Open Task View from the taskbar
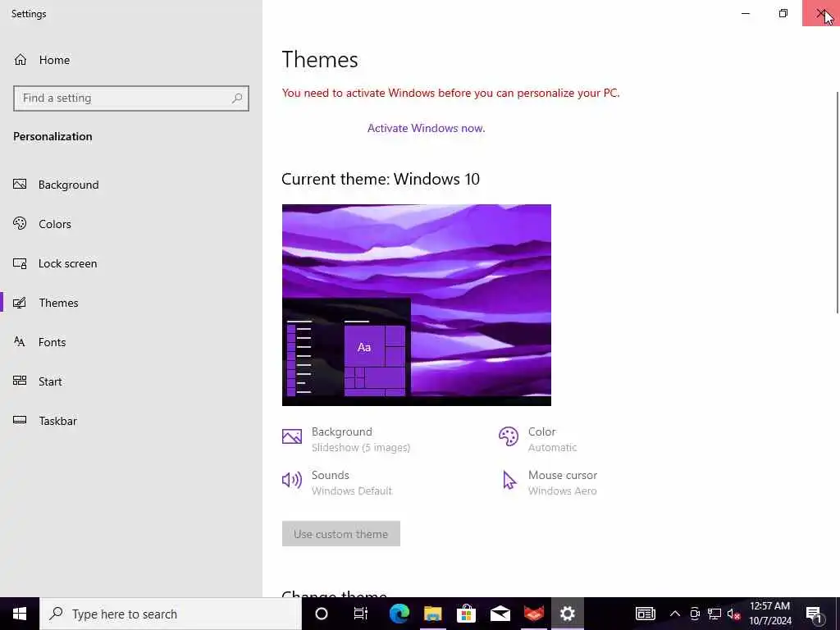 tap(361, 614)
